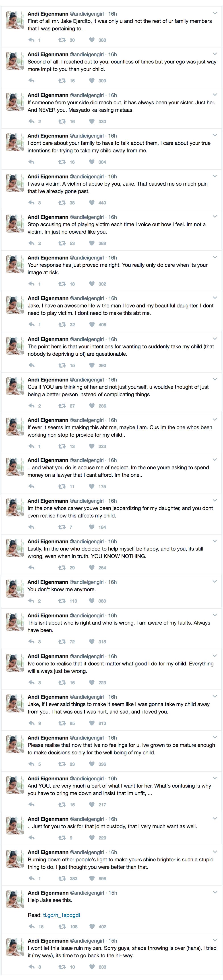Like the 'Jake, I have an awesome life' tweet

[x=91, y=324]
